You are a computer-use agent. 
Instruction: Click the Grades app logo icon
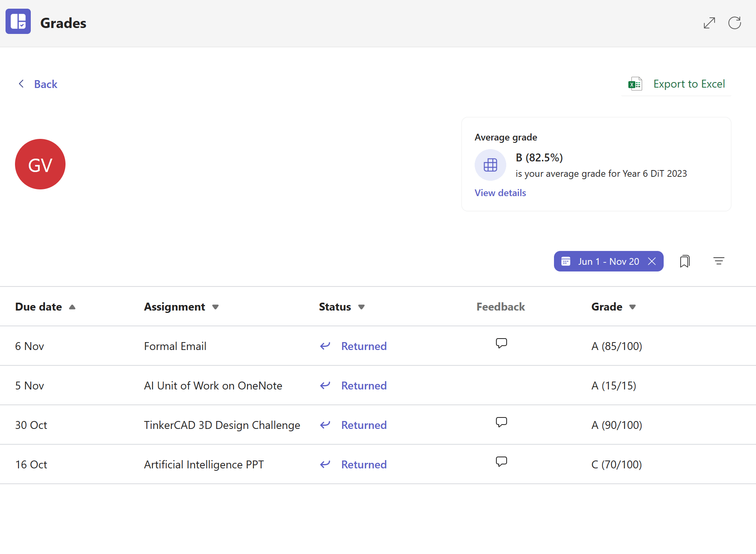coord(18,21)
